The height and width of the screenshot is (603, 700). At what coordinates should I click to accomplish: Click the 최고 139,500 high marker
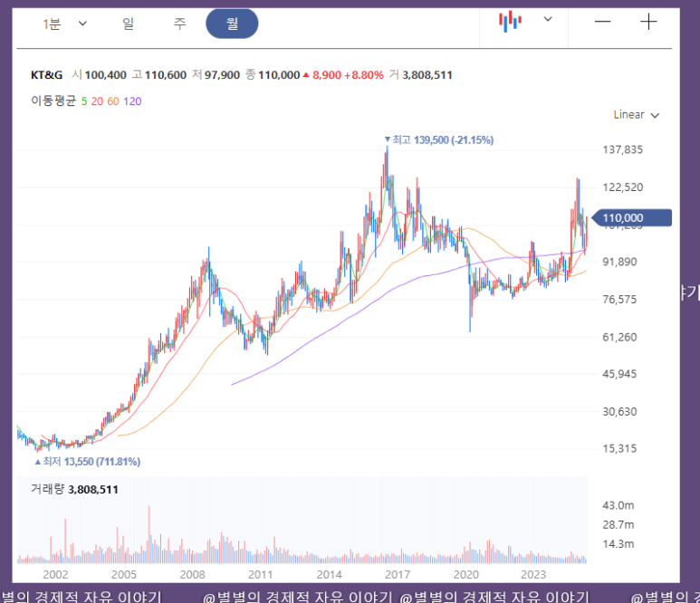(439, 140)
